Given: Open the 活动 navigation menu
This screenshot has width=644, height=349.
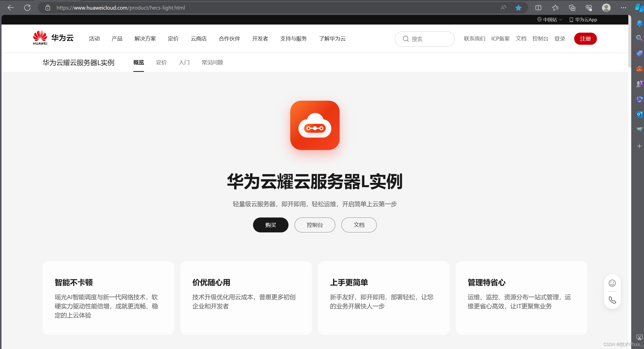Looking at the screenshot, I should click(94, 38).
